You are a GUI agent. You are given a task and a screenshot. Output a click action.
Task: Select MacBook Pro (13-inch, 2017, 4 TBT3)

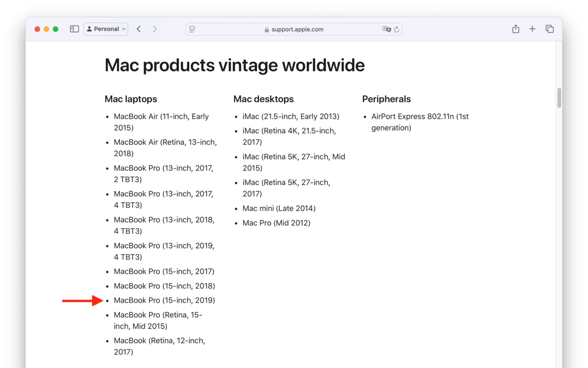click(x=164, y=199)
